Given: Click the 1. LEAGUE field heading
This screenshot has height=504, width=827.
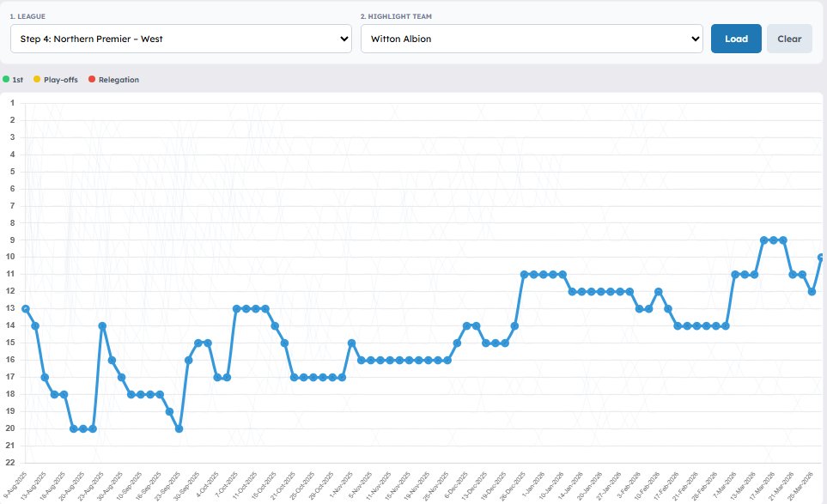Looking at the screenshot, I should pos(27,16).
